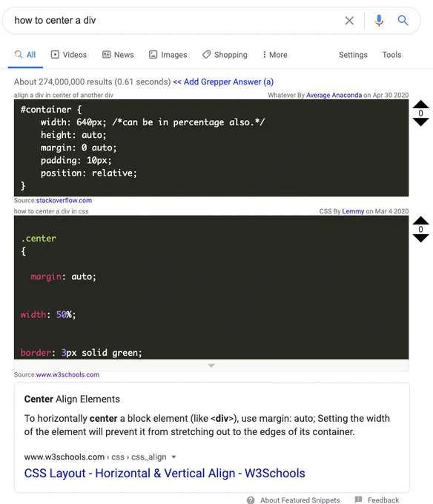Open the w3schools css_align result dropdown arrow
The image size is (433, 504).
[174, 457]
